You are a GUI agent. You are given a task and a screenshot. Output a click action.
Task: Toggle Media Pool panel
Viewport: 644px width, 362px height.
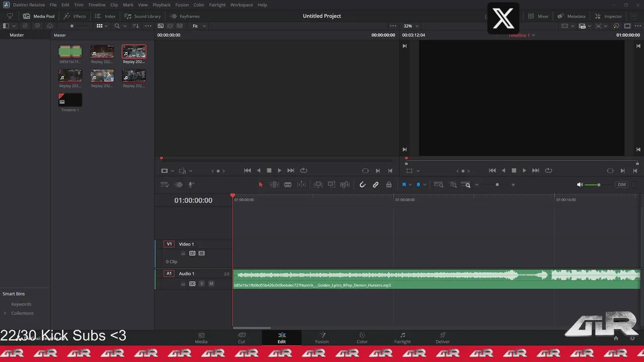39,16
